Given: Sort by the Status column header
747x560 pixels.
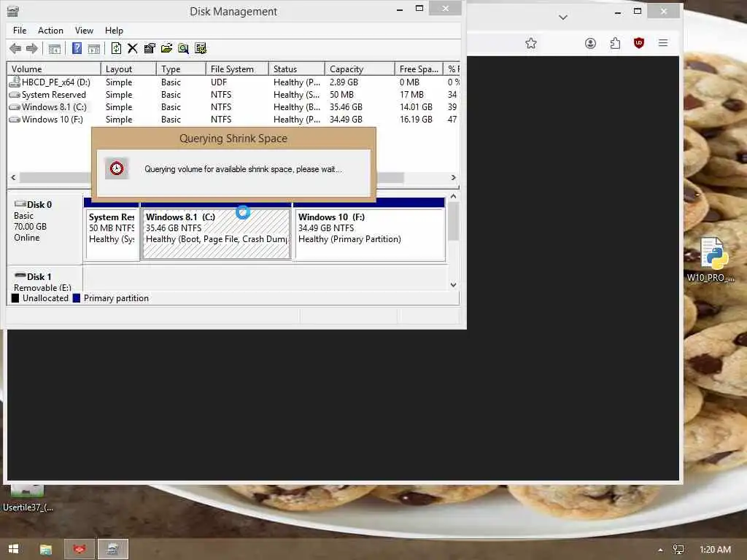Looking at the screenshot, I should (x=297, y=69).
